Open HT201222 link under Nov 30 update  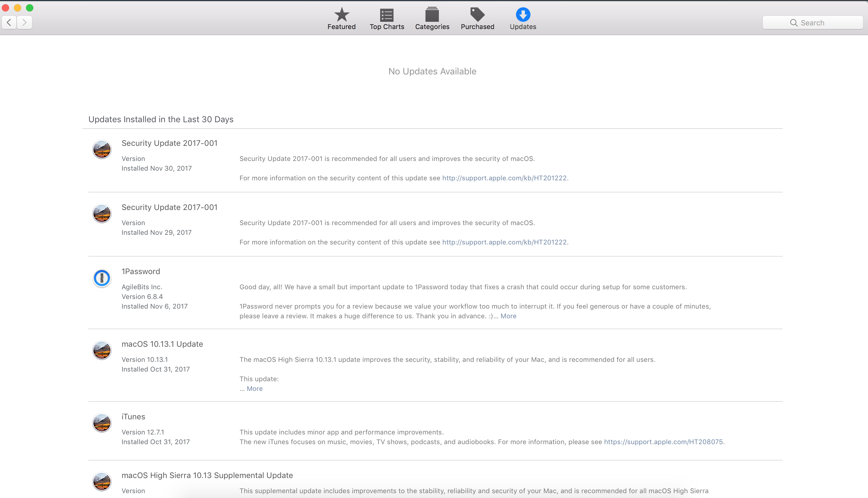point(504,178)
